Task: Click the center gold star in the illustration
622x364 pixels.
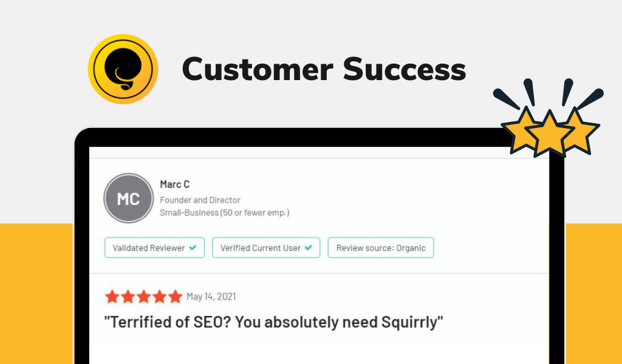Action: [x=549, y=133]
